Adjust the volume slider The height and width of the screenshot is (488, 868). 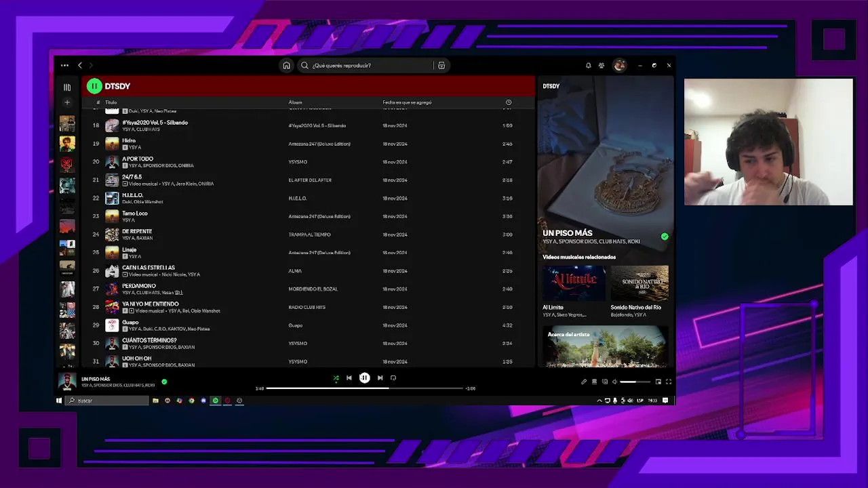[635, 382]
